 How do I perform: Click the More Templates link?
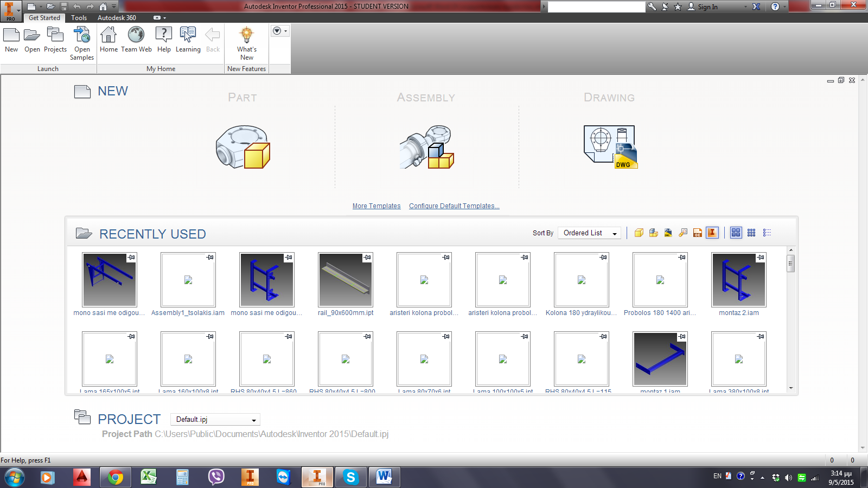coord(376,206)
